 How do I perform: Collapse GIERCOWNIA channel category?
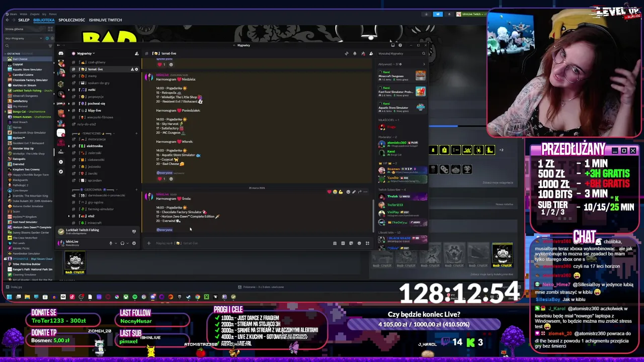point(95,190)
